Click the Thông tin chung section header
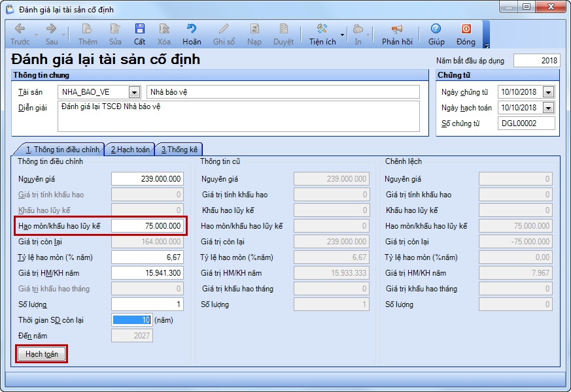The image size is (571, 392). click(x=220, y=75)
